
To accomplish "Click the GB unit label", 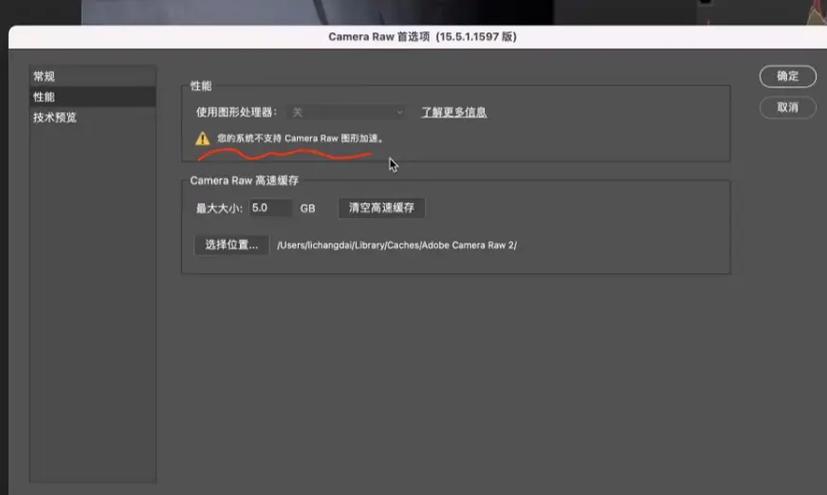I will (x=307, y=208).
